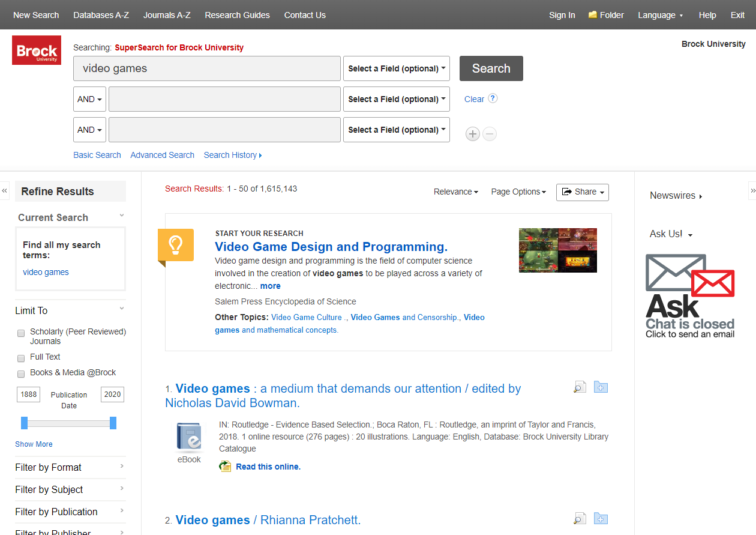This screenshot has width=756, height=535.
Task: Expand Filter by Publication
Action: click(x=70, y=512)
